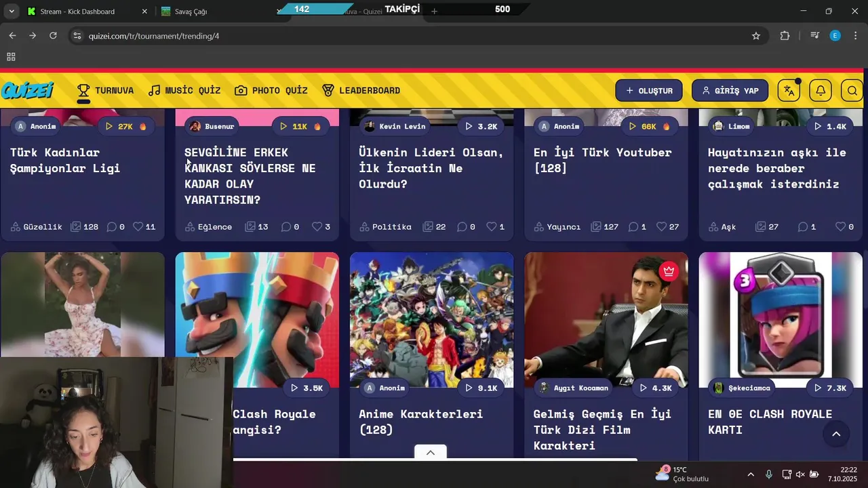Open the browser apps grid icon
This screenshot has width=868, height=488.
click(11, 57)
